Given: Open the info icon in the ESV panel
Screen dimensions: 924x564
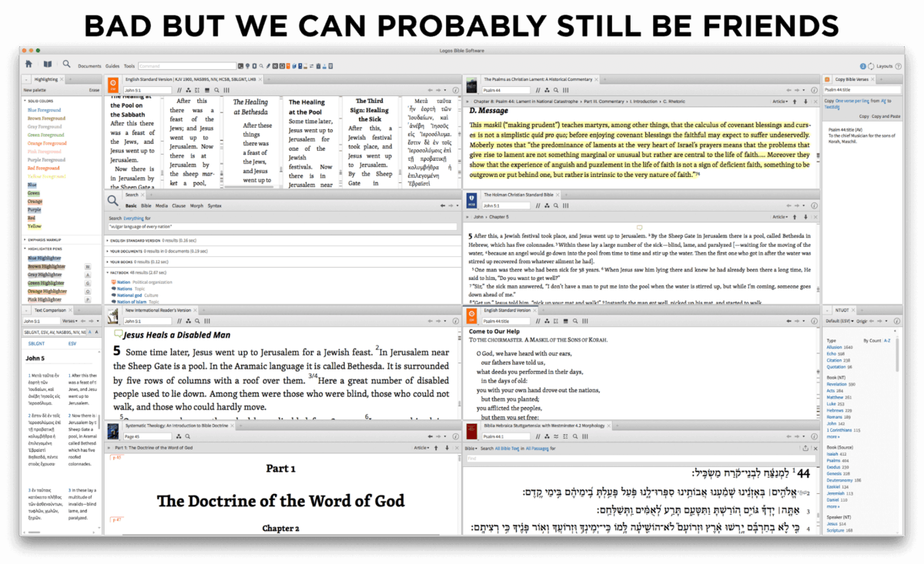Looking at the screenshot, I should [455, 90].
